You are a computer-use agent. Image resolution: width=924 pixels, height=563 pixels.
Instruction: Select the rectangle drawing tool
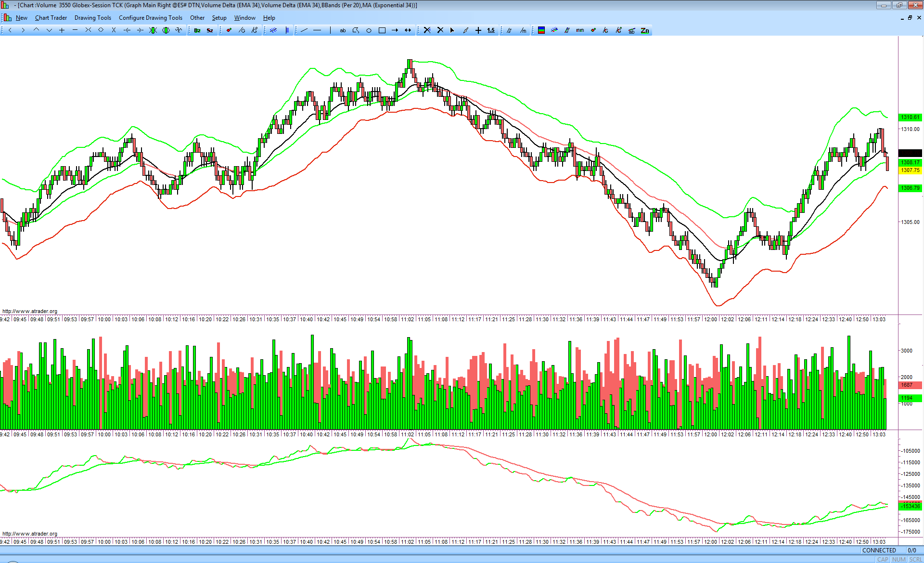point(382,30)
